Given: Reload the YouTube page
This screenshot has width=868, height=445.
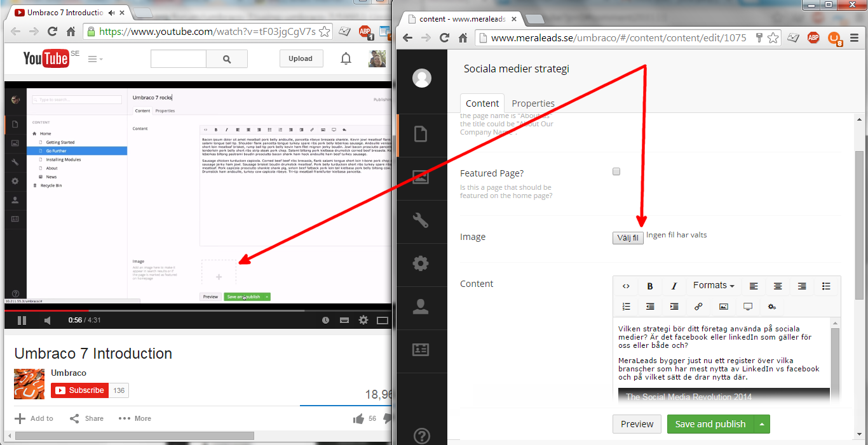Looking at the screenshot, I should [x=52, y=31].
